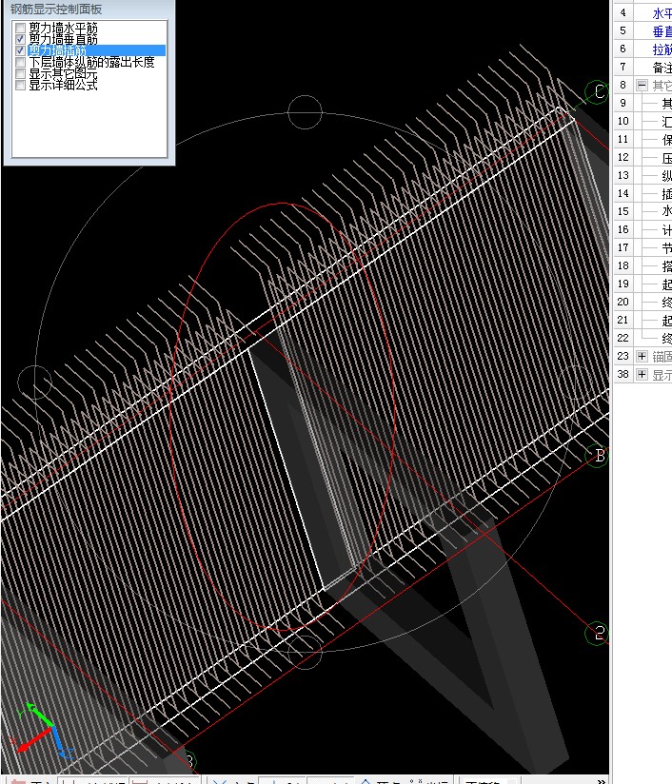The image size is (672, 784).
Task: Click the small circle handle atop the large circle
Action: point(305,111)
